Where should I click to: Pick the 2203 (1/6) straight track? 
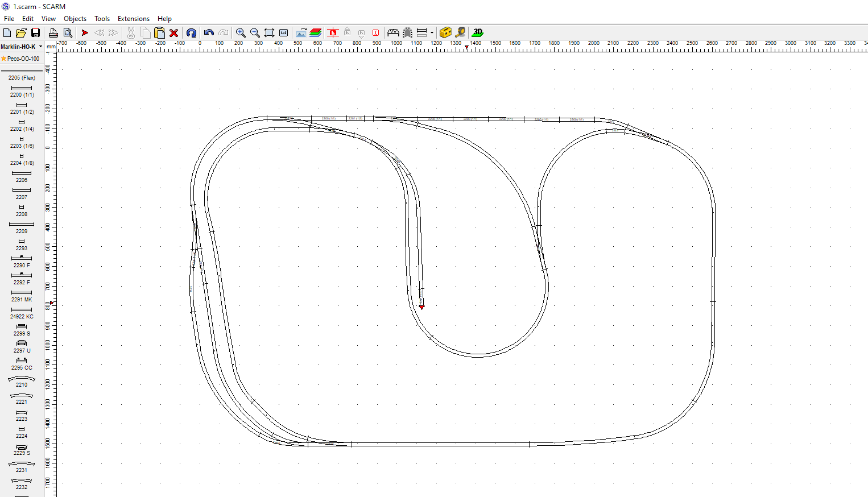click(x=22, y=142)
